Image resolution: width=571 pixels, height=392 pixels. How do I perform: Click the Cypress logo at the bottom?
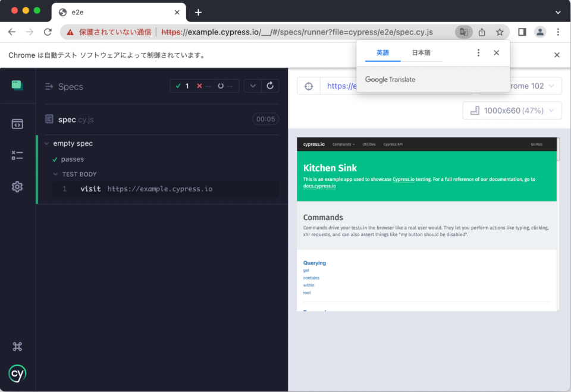point(17,374)
